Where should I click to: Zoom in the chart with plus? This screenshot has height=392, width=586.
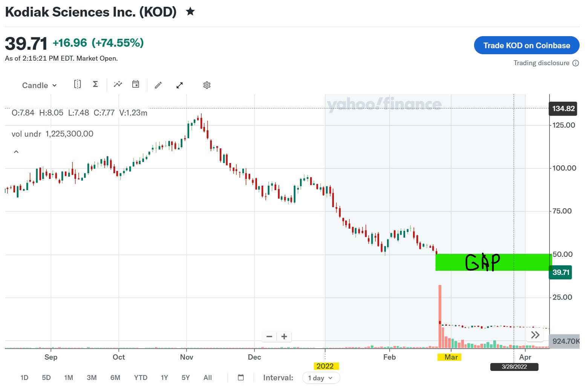click(284, 337)
